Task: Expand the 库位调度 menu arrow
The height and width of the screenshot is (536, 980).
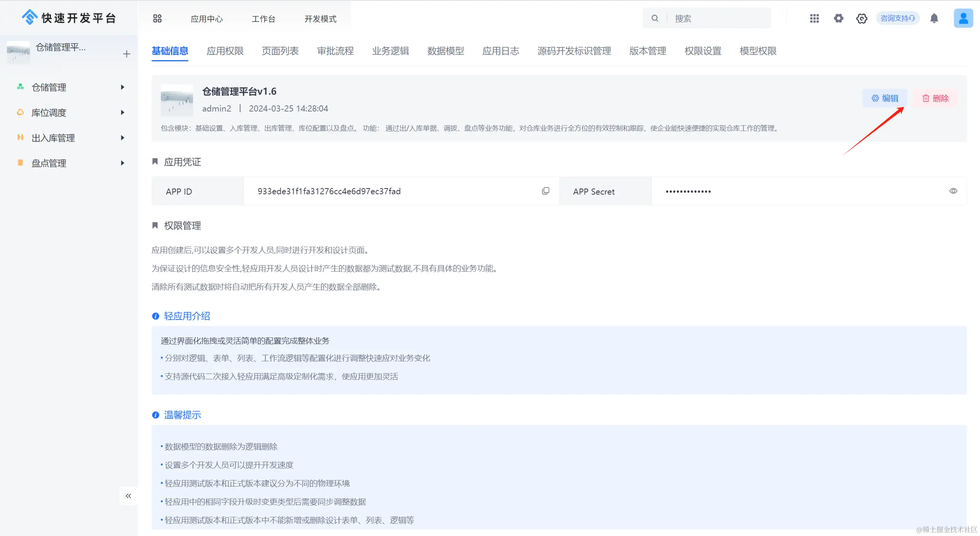Action: point(123,113)
